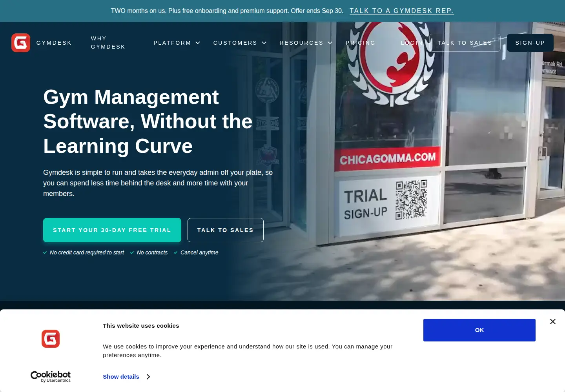
Task: Click Talk to Sales hero button
Action: (x=226, y=230)
